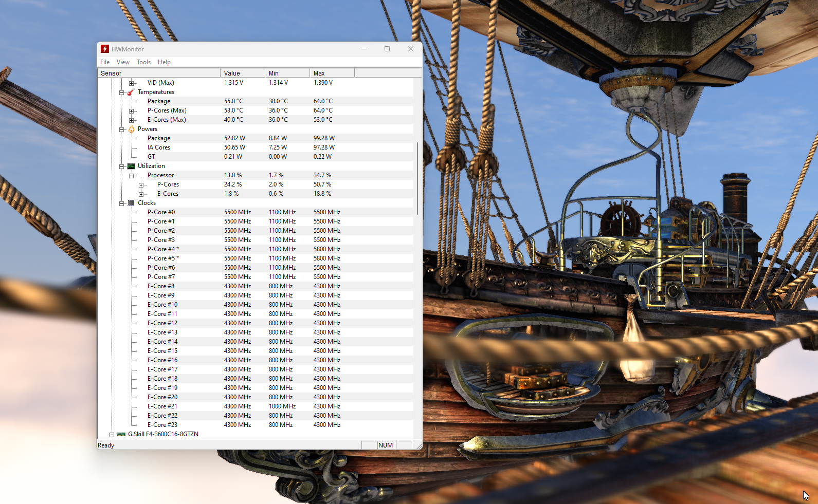Image resolution: width=818 pixels, height=504 pixels.
Task: Click the NUM status bar indicator
Action: coord(386,445)
